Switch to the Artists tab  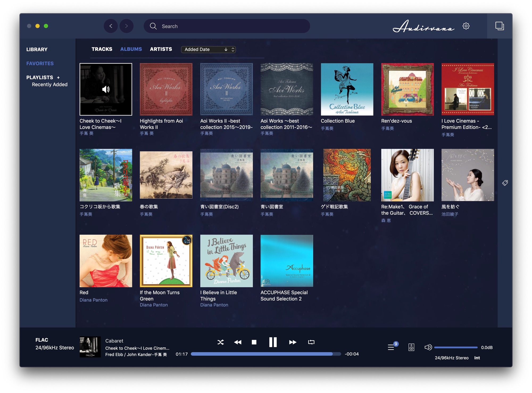tap(161, 49)
